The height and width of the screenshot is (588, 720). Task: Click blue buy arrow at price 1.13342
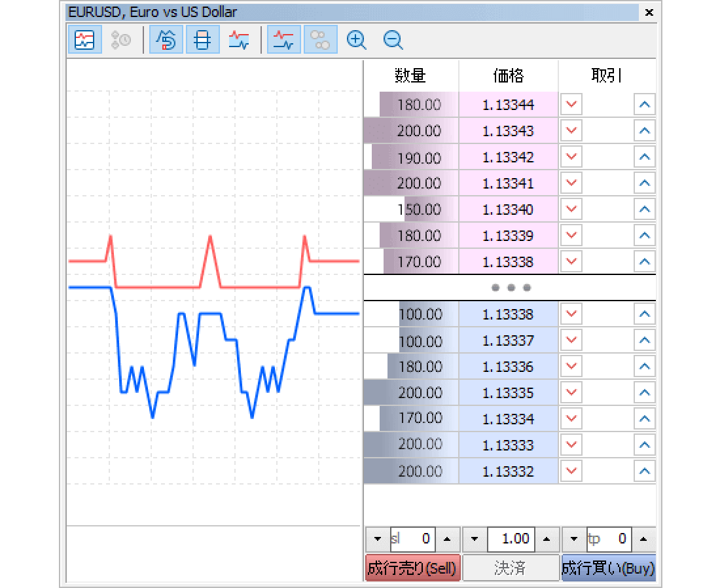point(645,156)
